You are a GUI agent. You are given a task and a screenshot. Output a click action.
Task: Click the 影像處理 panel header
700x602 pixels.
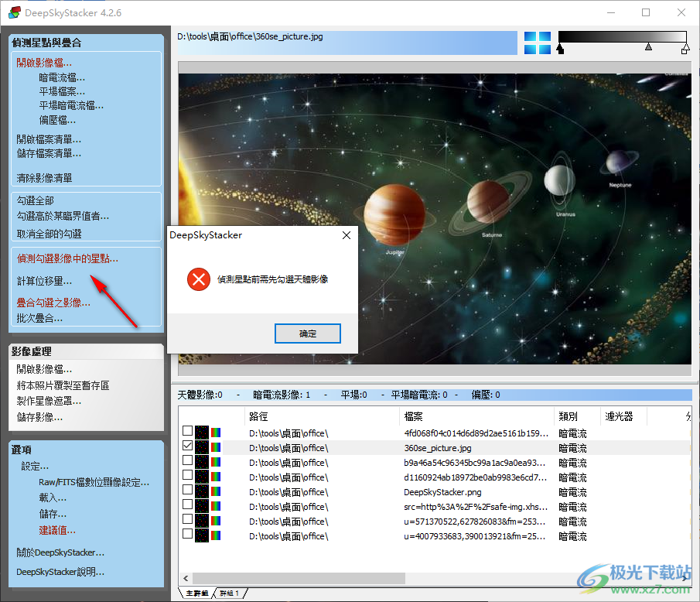point(86,351)
